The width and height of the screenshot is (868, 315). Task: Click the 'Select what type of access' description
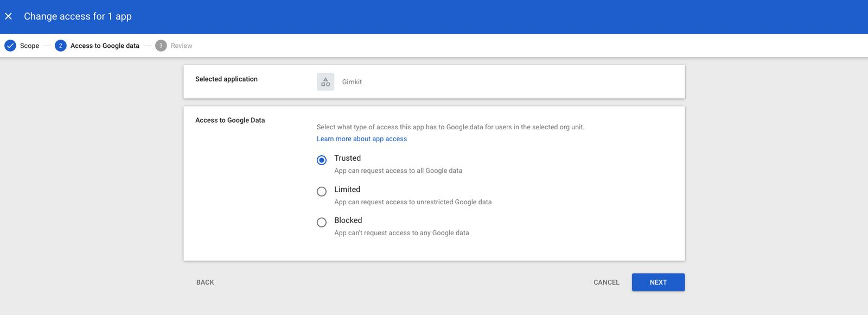click(450, 127)
